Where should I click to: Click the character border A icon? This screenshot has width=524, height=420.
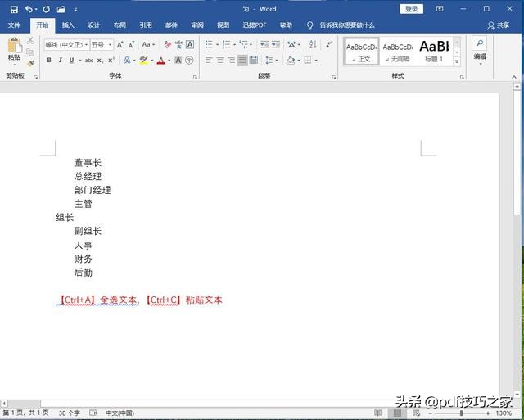click(190, 44)
